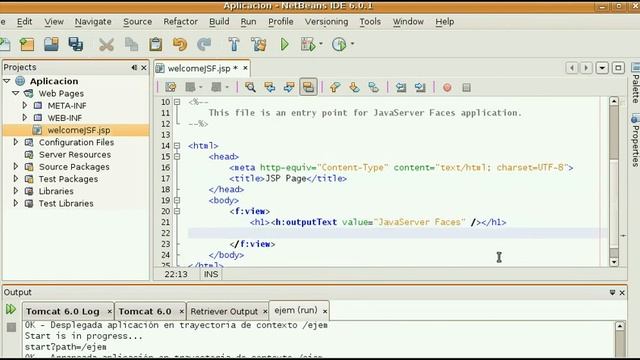The width and height of the screenshot is (640, 360).
Task: Maximize editor window button
Action: (x=618, y=67)
